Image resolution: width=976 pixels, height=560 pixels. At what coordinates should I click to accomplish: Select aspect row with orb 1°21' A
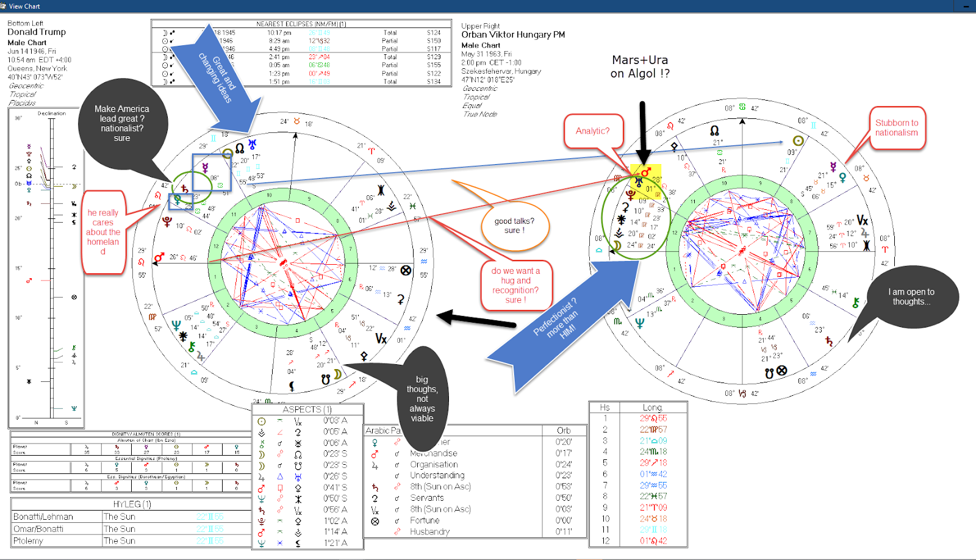point(307,543)
